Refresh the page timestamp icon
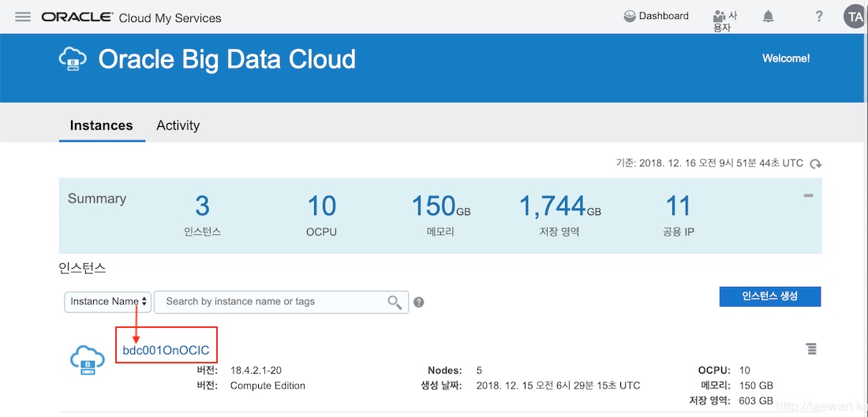The height and width of the screenshot is (417, 868). (x=815, y=164)
